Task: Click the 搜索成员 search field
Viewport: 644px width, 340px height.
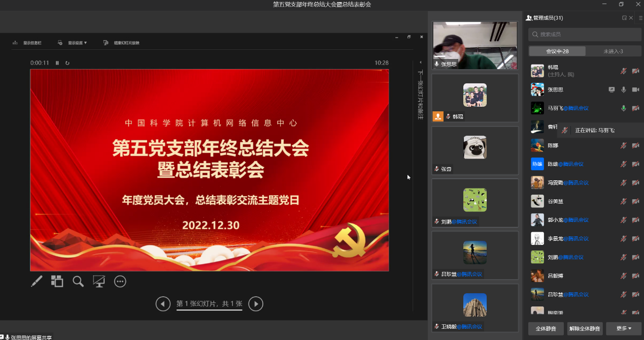Action: 585,35
